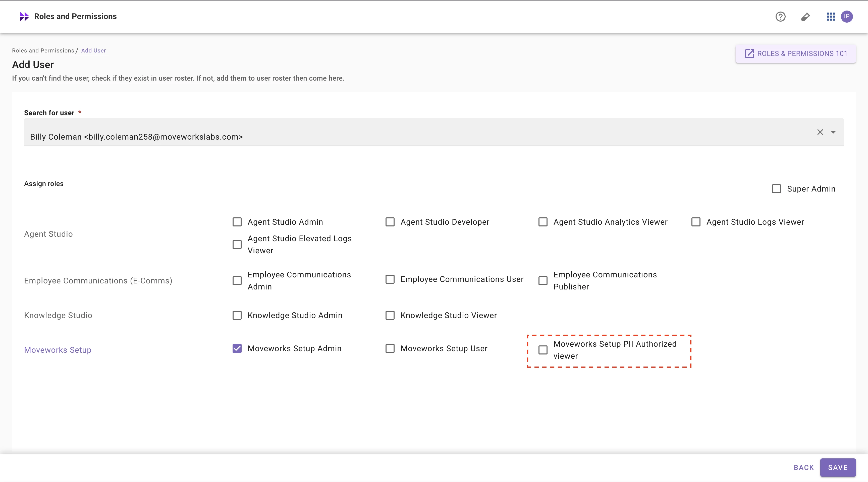
Task: Clear selected user with X icon
Action: (820, 132)
